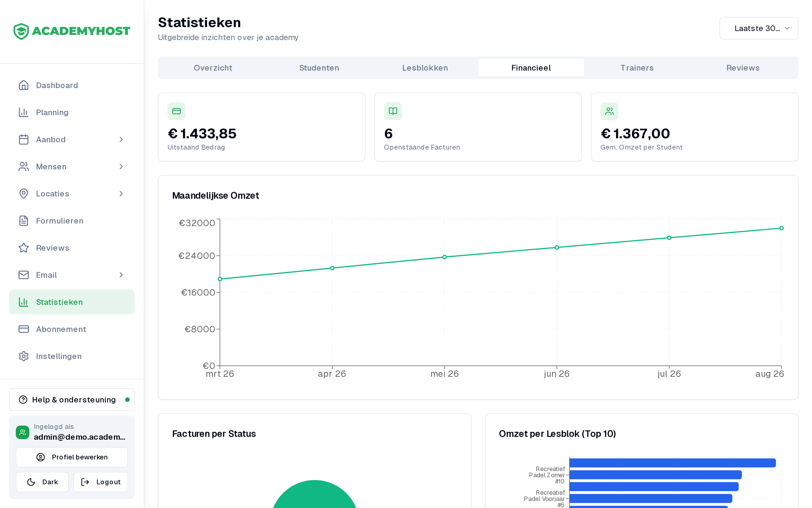Click the Recreatief Padel Zomer #10 bar
The height and width of the screenshot is (508, 812).
[656, 475]
